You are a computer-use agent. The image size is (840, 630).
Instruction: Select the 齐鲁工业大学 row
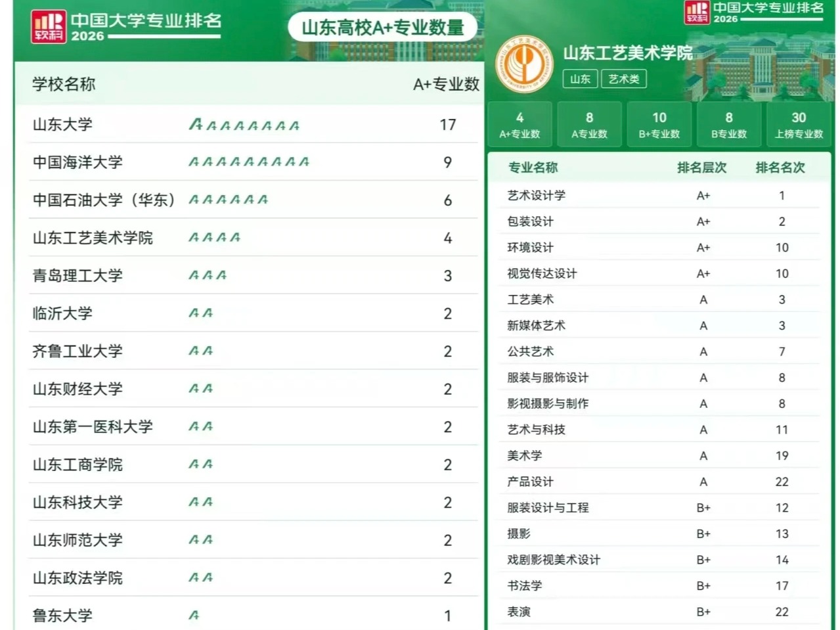pos(253,351)
